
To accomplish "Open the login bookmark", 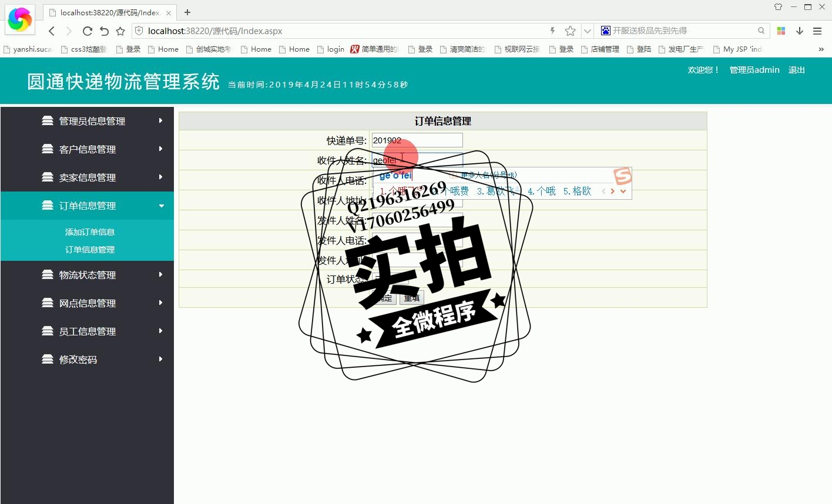I will (x=331, y=49).
